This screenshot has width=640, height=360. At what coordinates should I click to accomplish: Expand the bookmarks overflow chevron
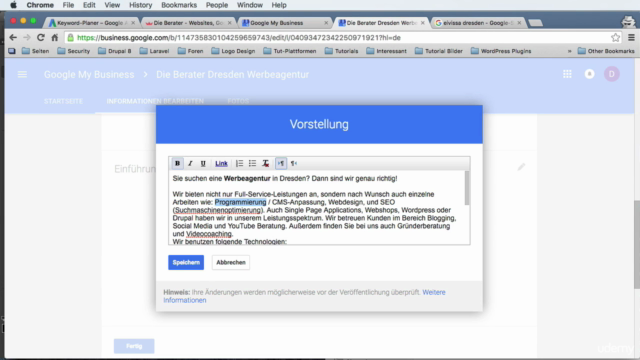569,51
